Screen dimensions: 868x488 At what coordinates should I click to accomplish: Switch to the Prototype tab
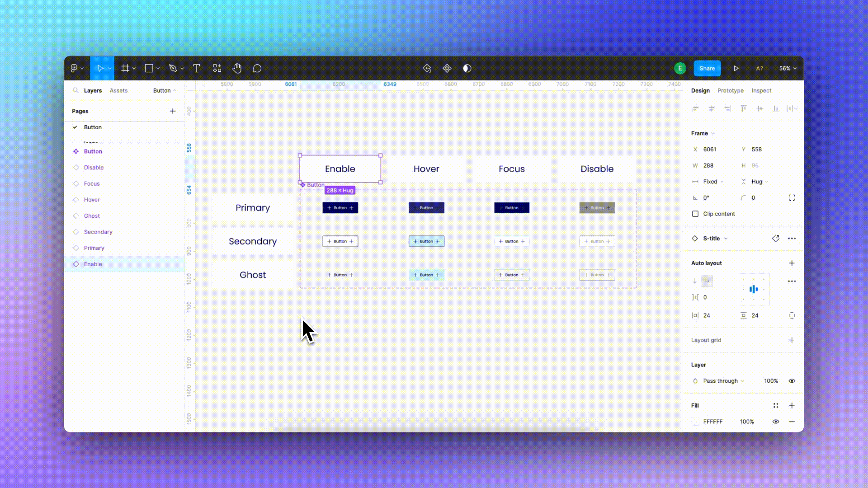tap(730, 90)
